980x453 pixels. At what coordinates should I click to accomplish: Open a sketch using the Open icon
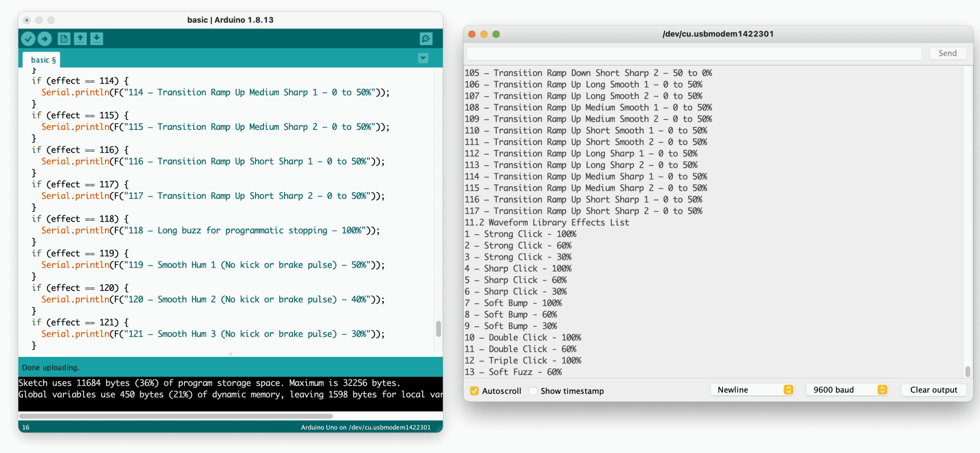(80, 39)
